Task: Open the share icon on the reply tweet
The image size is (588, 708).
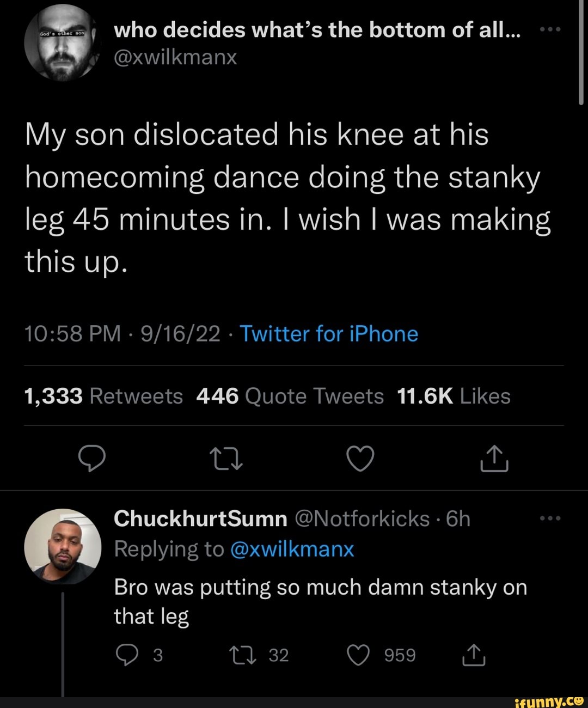Action: pos(474,655)
